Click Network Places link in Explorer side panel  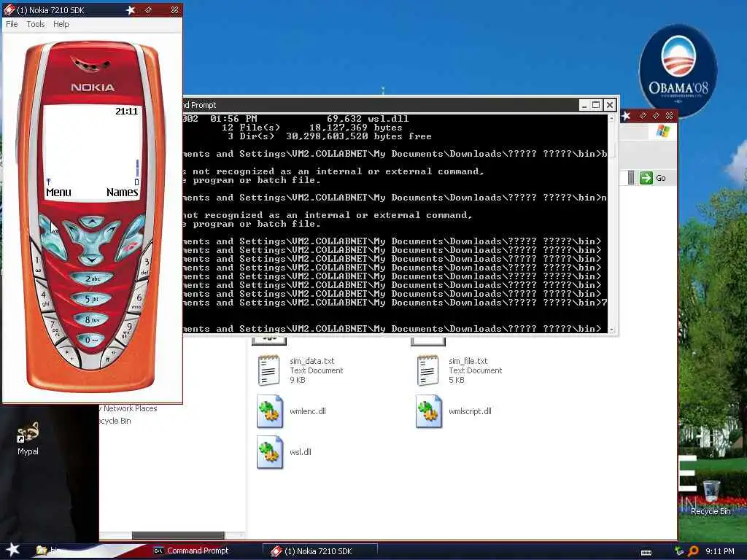[128, 408]
